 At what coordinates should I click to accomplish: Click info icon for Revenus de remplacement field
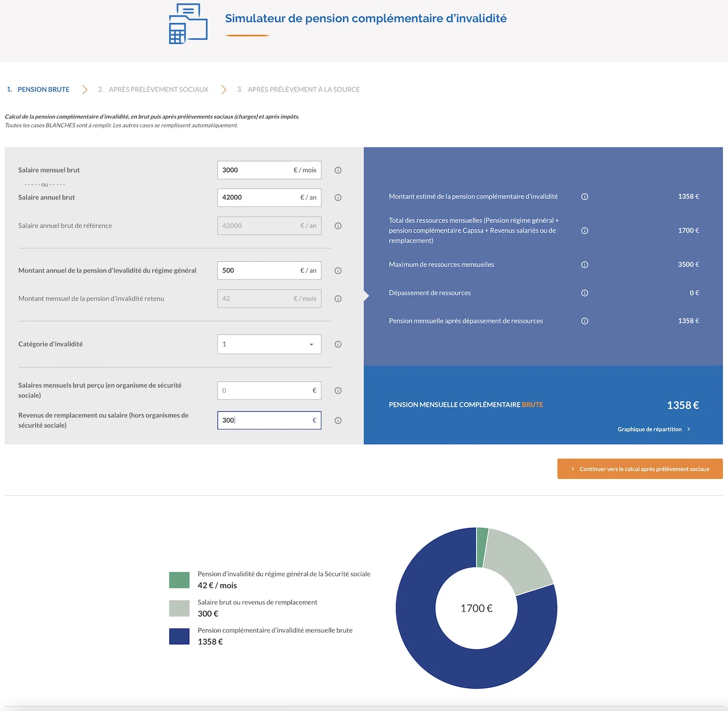pos(338,420)
